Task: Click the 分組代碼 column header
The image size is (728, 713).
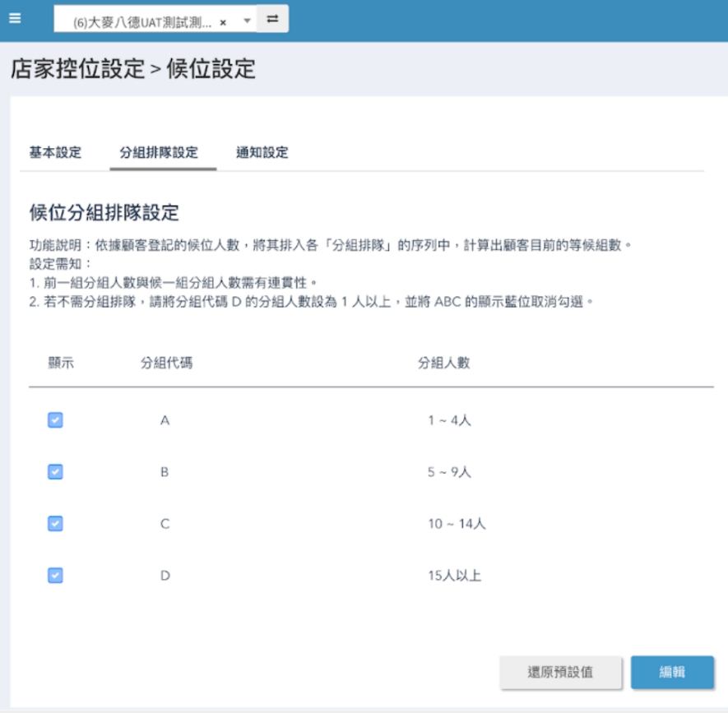Action: point(166,363)
